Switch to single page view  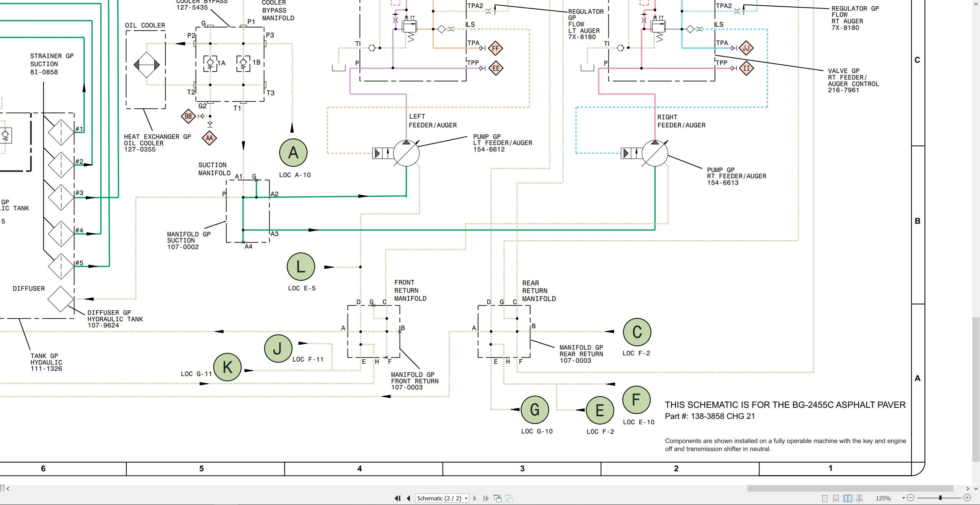pos(825,498)
